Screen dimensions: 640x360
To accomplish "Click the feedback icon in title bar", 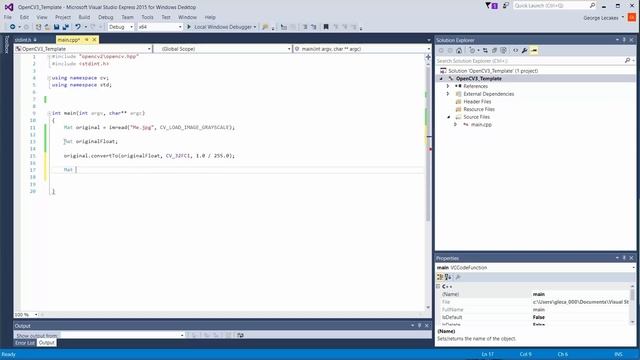I will coord(506,6).
